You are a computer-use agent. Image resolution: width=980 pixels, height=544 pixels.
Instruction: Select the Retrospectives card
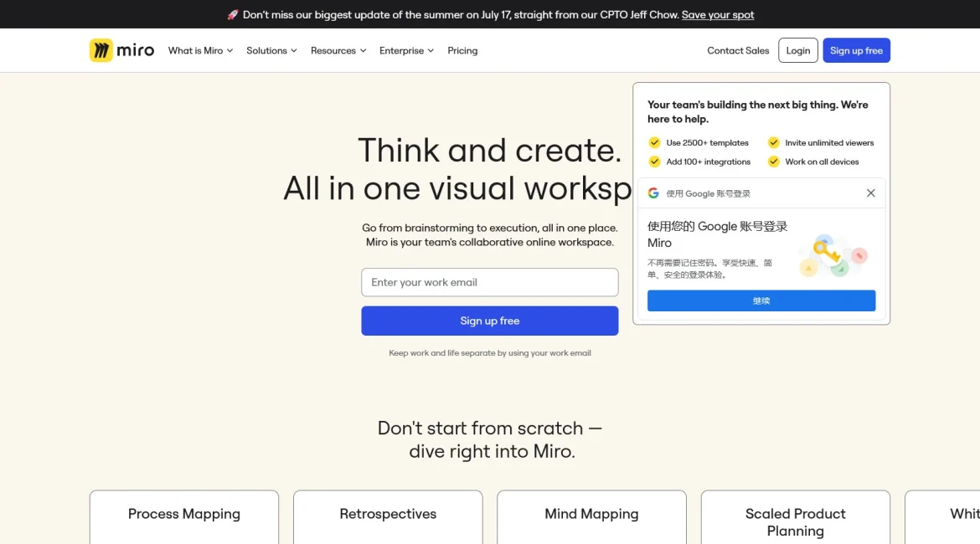click(x=388, y=516)
